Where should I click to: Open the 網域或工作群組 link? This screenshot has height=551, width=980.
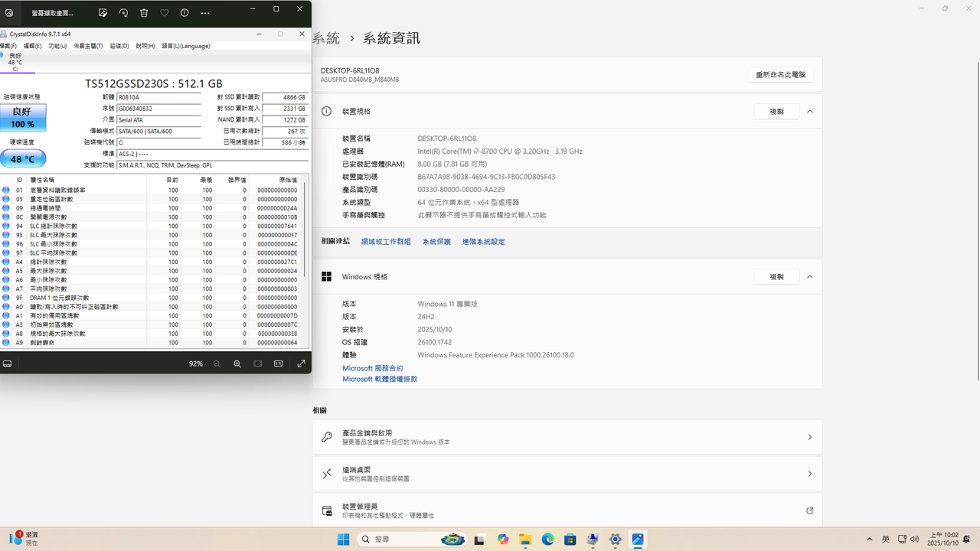386,242
